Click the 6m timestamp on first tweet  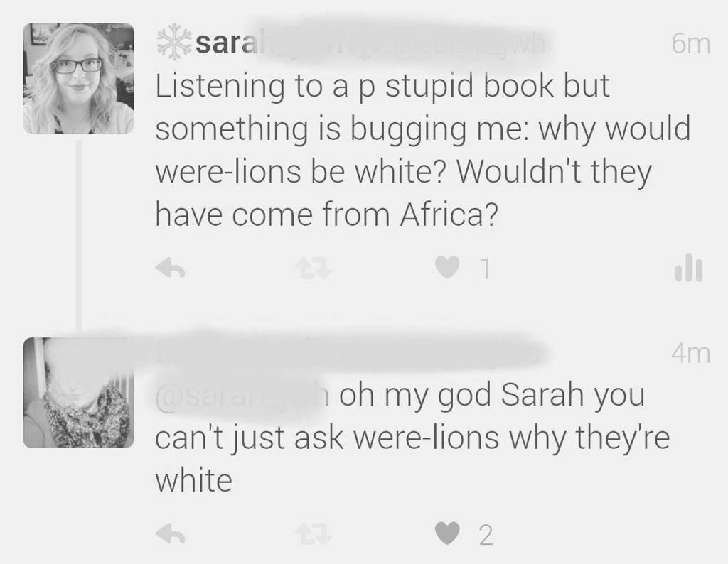[x=690, y=44]
